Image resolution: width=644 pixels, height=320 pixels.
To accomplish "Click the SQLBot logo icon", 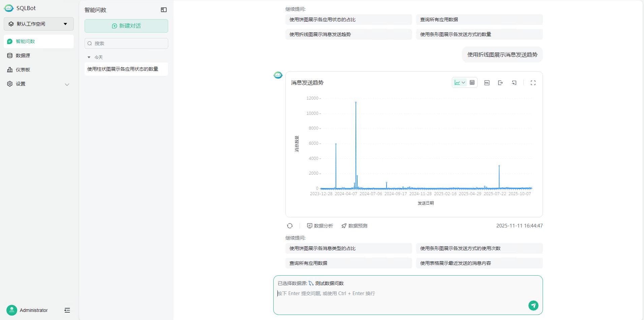I will [9, 8].
